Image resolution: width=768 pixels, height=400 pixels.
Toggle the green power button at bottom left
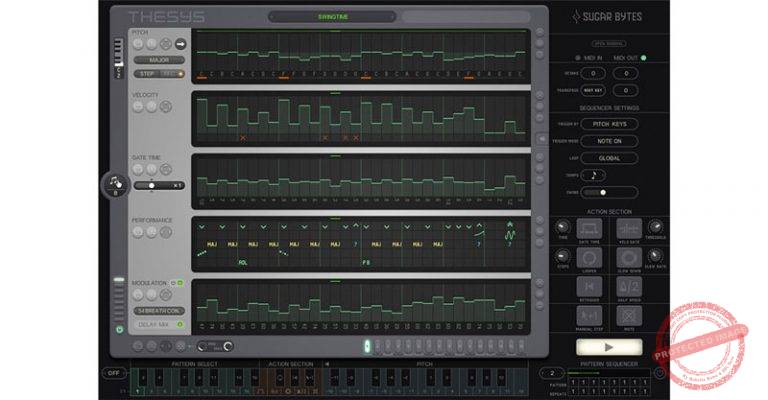pos(120,329)
